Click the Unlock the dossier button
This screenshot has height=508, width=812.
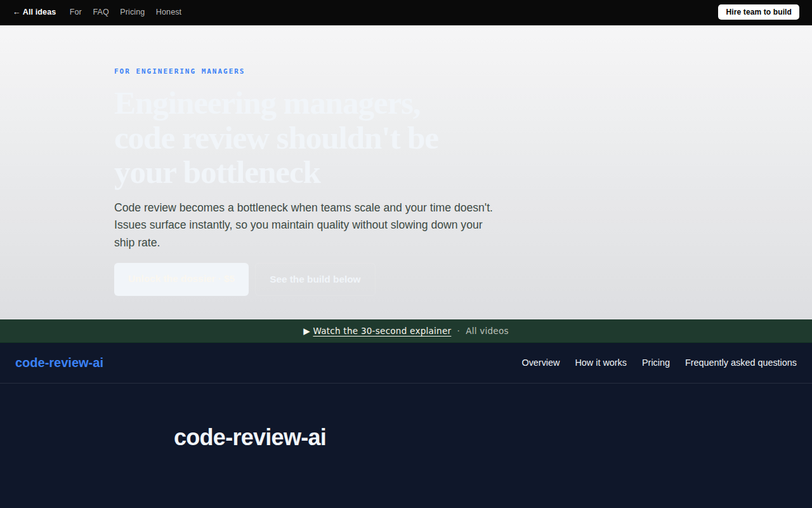(x=181, y=279)
